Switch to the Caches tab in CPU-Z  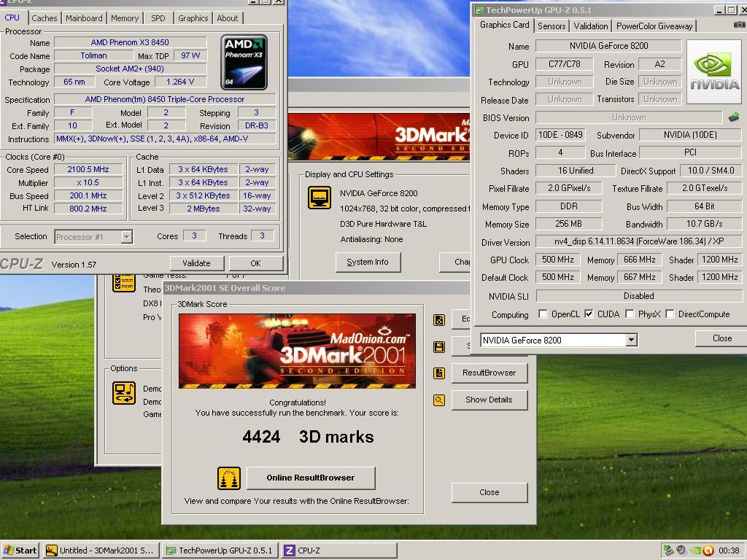point(44,18)
